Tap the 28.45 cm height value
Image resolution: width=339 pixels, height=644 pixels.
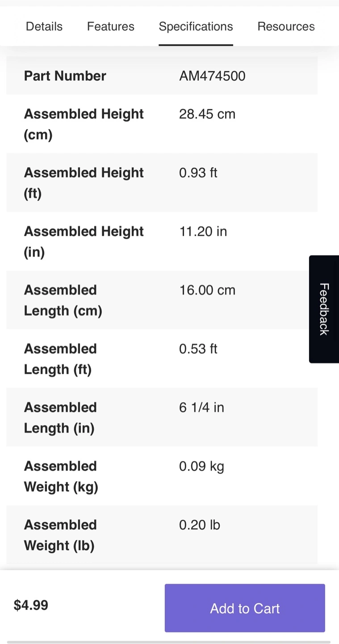coord(207,114)
